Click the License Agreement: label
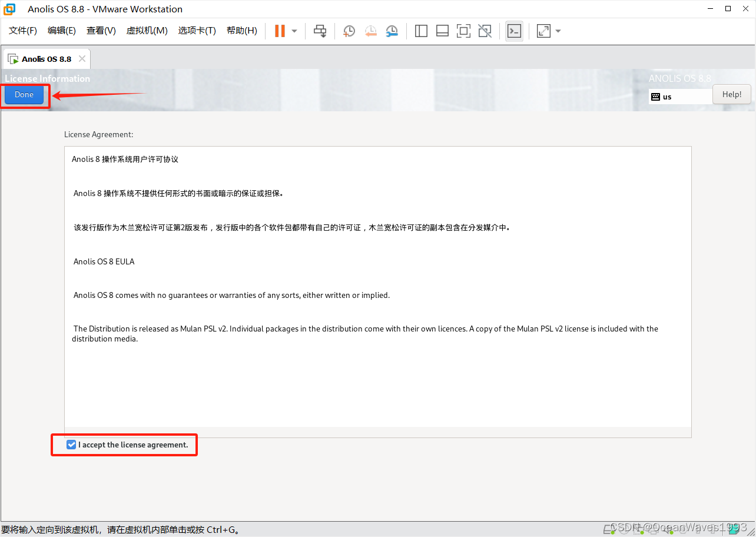Screen dimensions: 756x537 [99, 134]
